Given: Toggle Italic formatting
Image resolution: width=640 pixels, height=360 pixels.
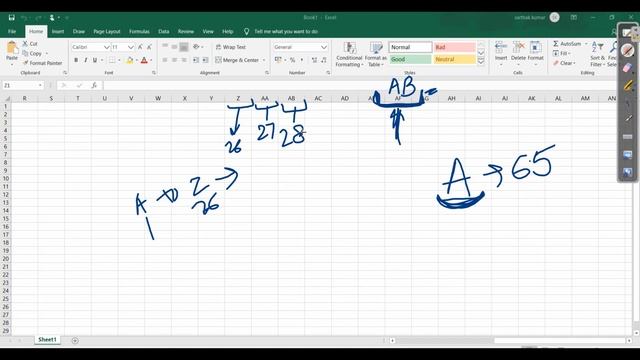Looking at the screenshot, I should click(85, 60).
